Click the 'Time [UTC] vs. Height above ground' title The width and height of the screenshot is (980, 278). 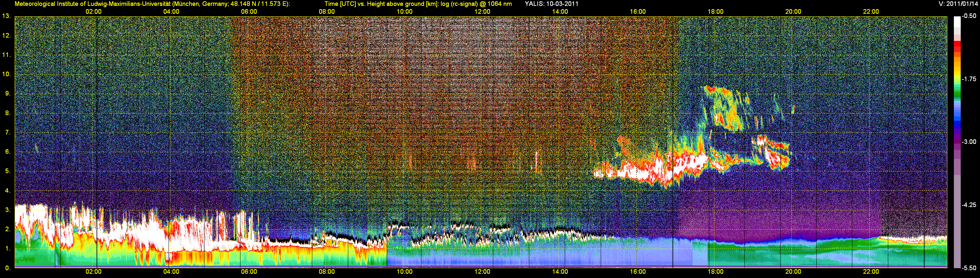point(418,4)
